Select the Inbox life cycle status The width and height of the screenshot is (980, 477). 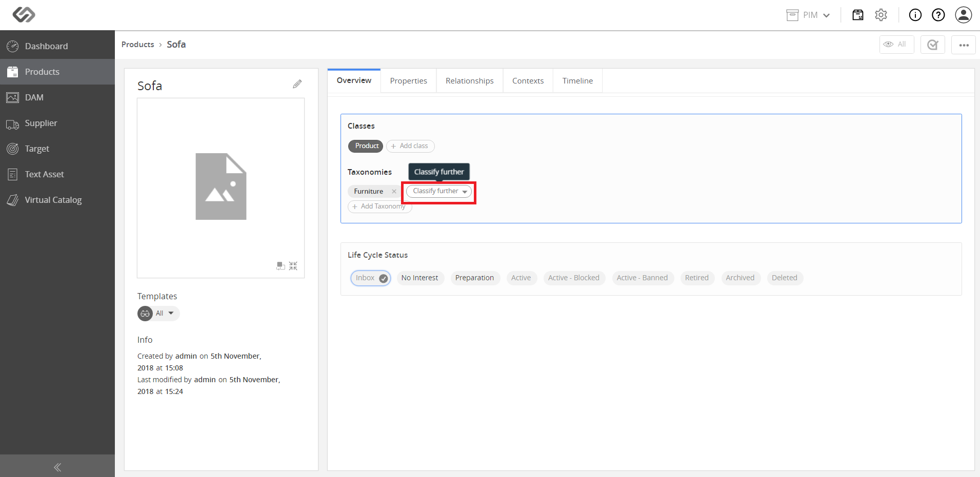pos(371,278)
